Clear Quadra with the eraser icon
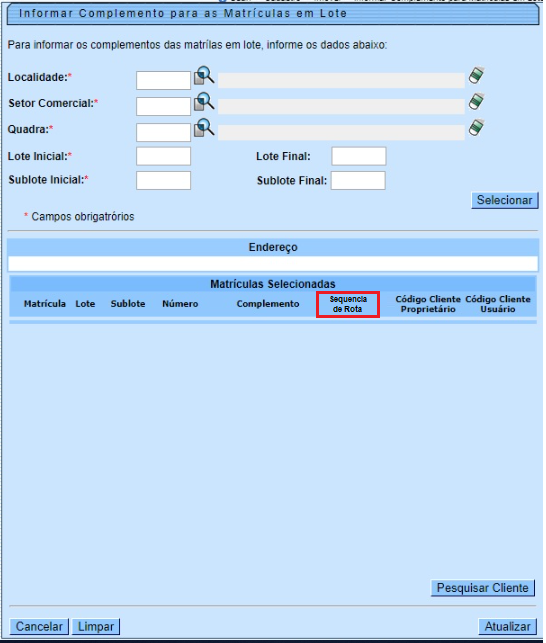 point(477,128)
